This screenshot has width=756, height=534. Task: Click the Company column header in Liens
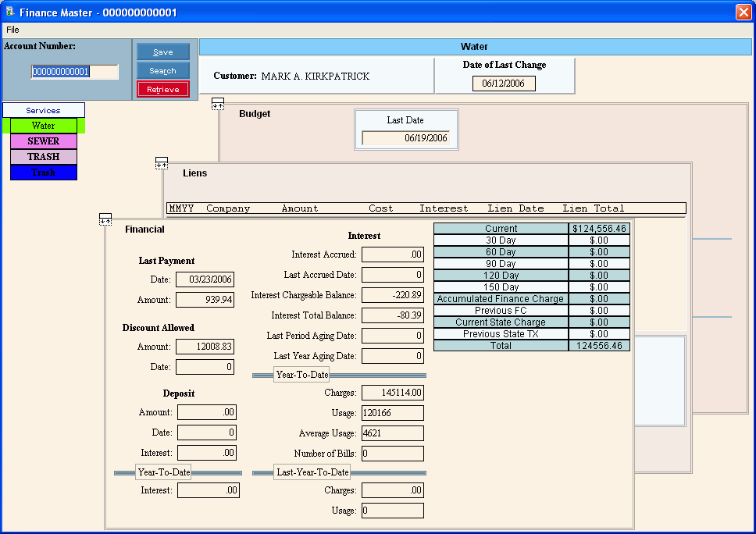pos(228,208)
